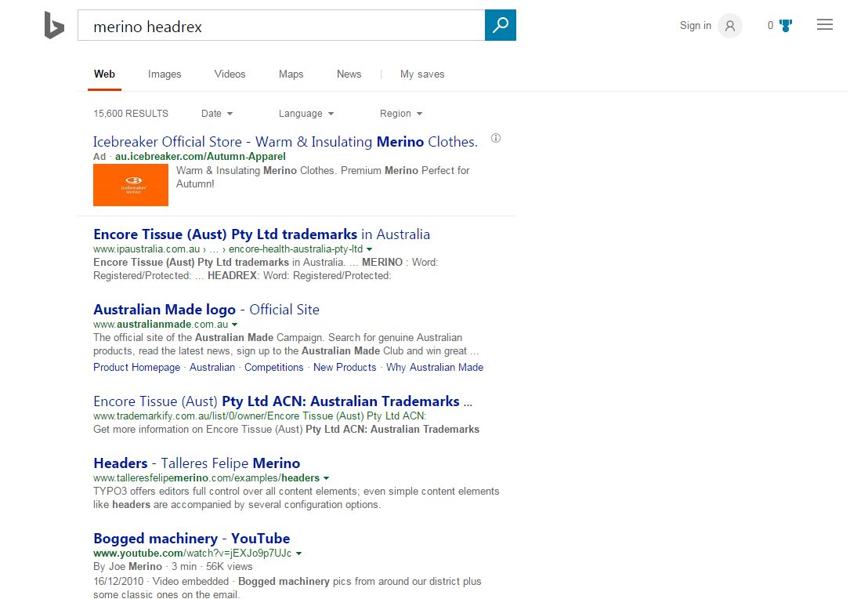Expand the youtube.com URL dropdown arrow
The image size is (868, 599).
point(299,554)
